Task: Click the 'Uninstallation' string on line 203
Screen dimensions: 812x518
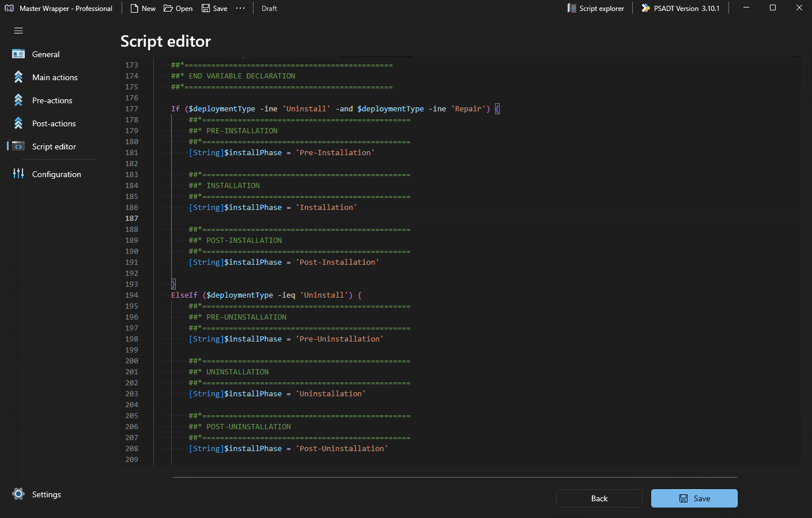Action: coord(331,394)
